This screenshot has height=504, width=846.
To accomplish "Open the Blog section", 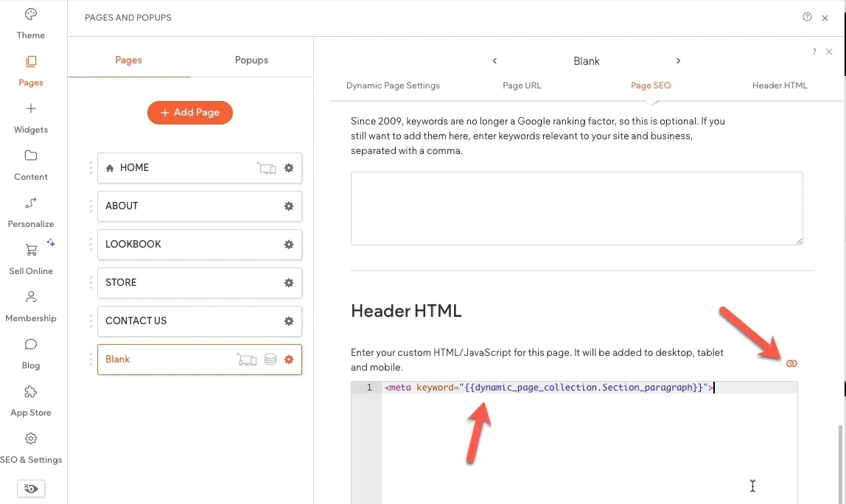I will 31,354.
